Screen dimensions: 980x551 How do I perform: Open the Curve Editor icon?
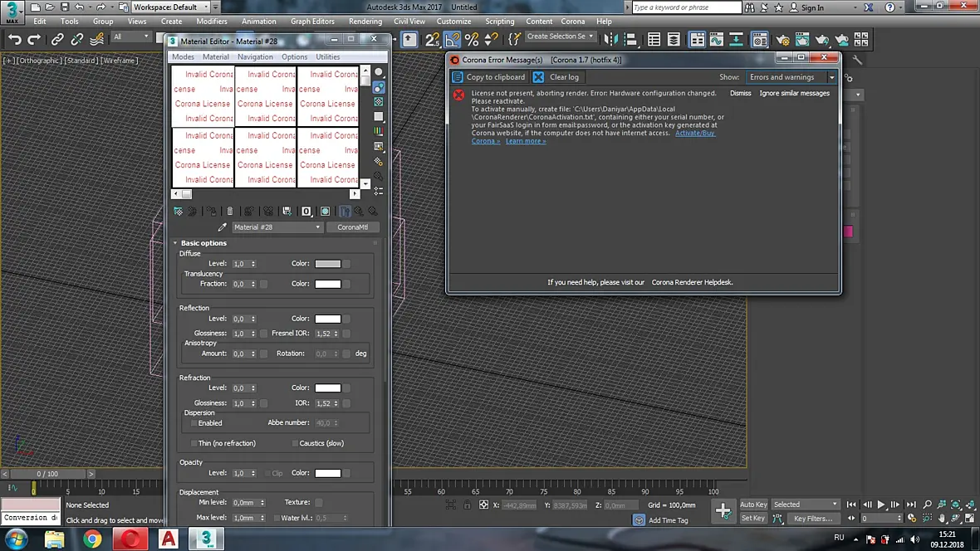[716, 39]
